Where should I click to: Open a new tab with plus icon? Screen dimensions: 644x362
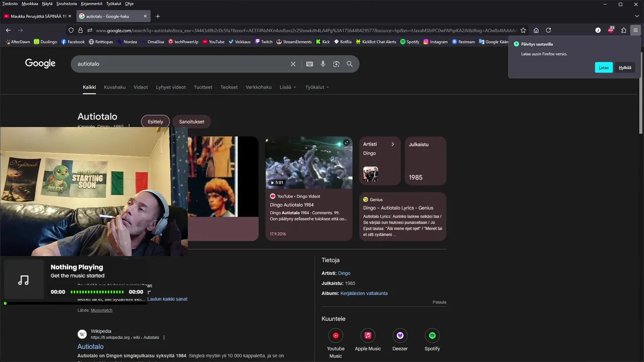pyautogui.click(x=157, y=16)
